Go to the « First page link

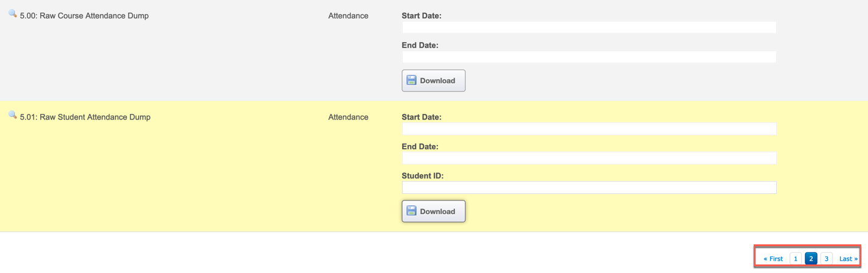coord(773,259)
